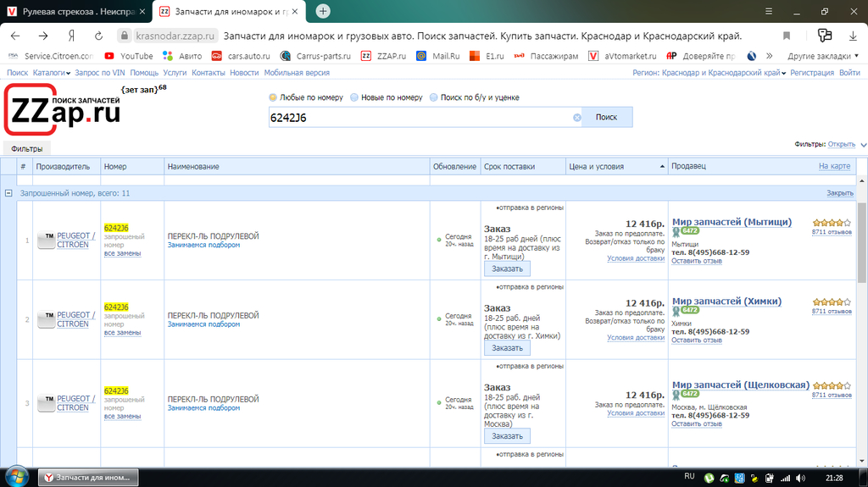868x487 pixels.
Task: Click the volume speaker tray icon
Action: pos(800,479)
